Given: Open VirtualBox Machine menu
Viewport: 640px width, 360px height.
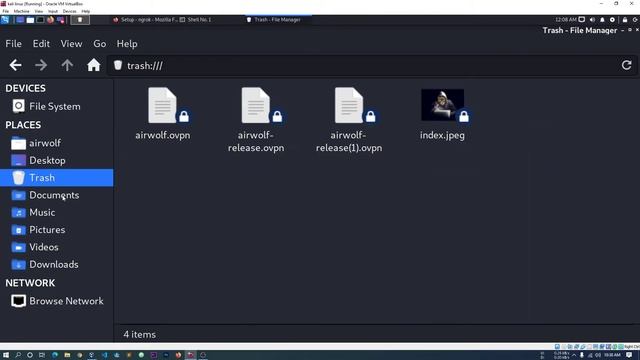Looking at the screenshot, I should (22, 11).
